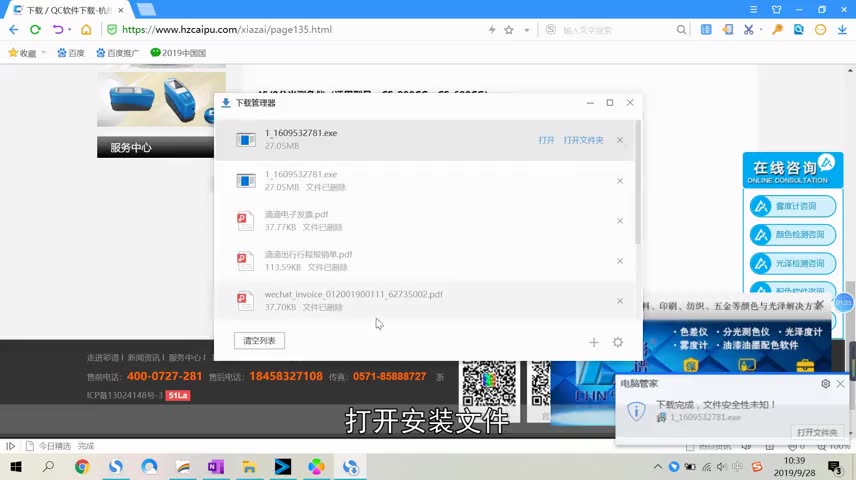Open the 雾度计咨询 consultation button
Viewport: 856px width, 480px height.
(x=793, y=206)
